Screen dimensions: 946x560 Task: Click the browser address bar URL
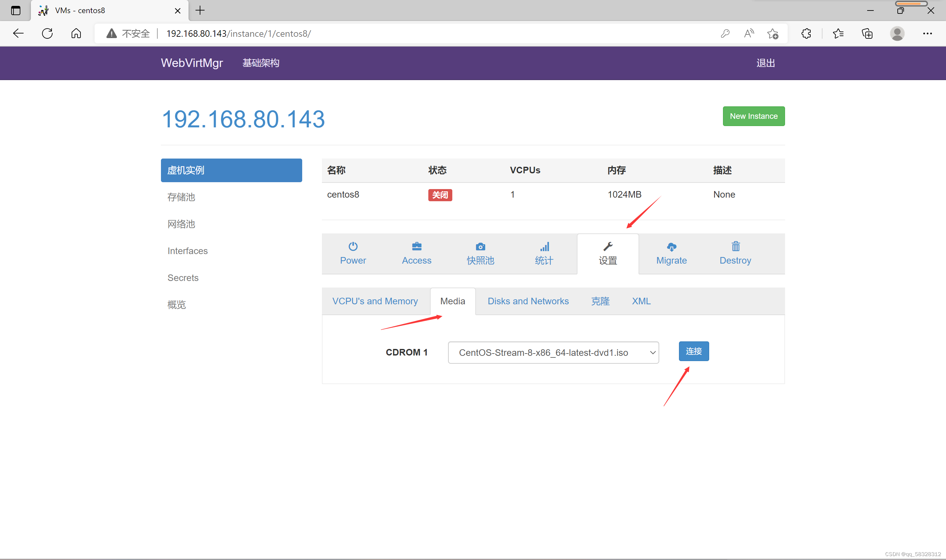coord(238,33)
